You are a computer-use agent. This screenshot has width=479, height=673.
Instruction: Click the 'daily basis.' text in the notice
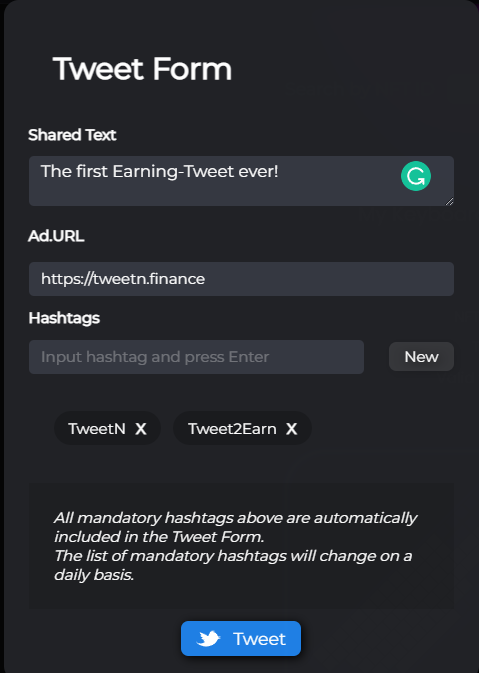[x=94, y=575]
